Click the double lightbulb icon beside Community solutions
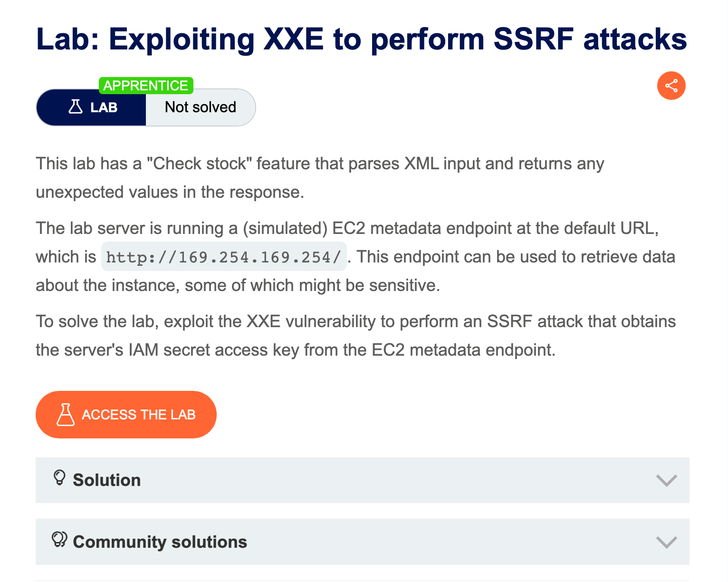Screen dimensions: 728x582 [59, 540]
